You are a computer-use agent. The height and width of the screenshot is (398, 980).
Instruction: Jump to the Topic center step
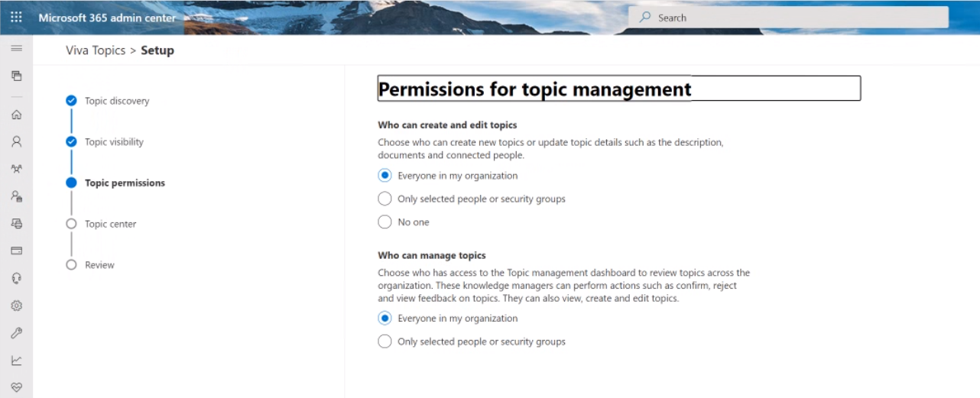click(110, 224)
